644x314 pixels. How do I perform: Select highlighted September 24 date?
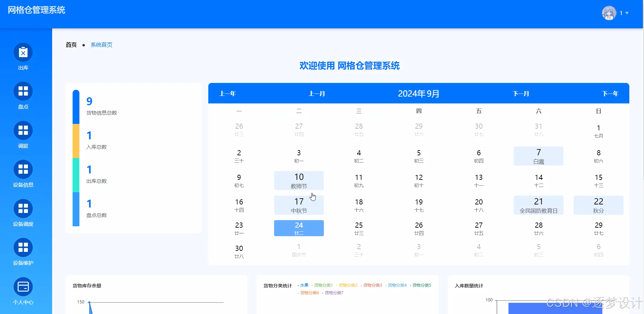click(299, 228)
